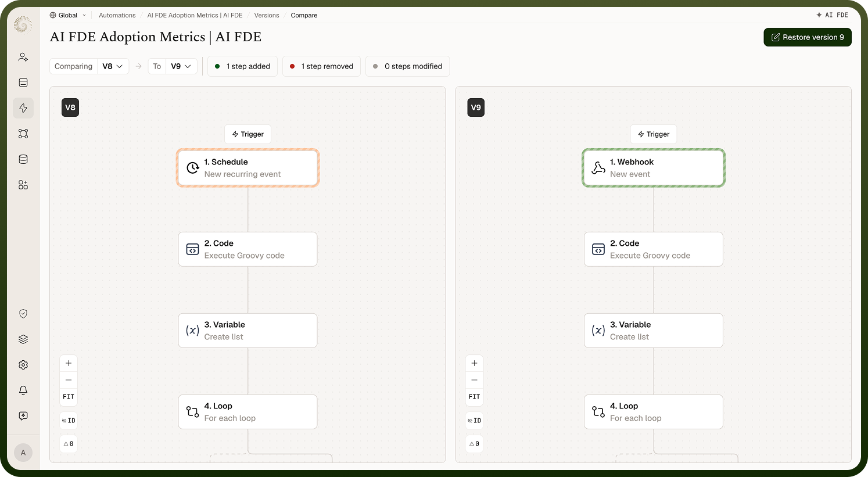Open the shield security icon in sidebar

click(x=23, y=314)
